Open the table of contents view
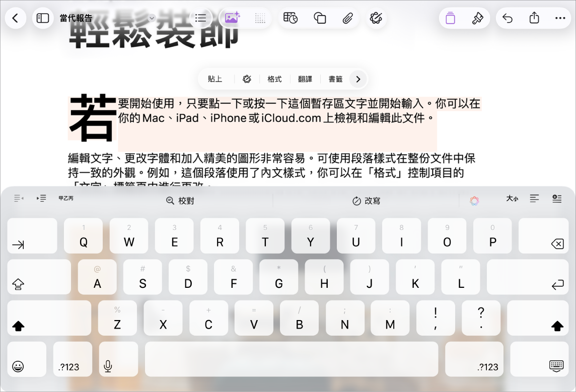The image size is (576, 392). (201, 18)
